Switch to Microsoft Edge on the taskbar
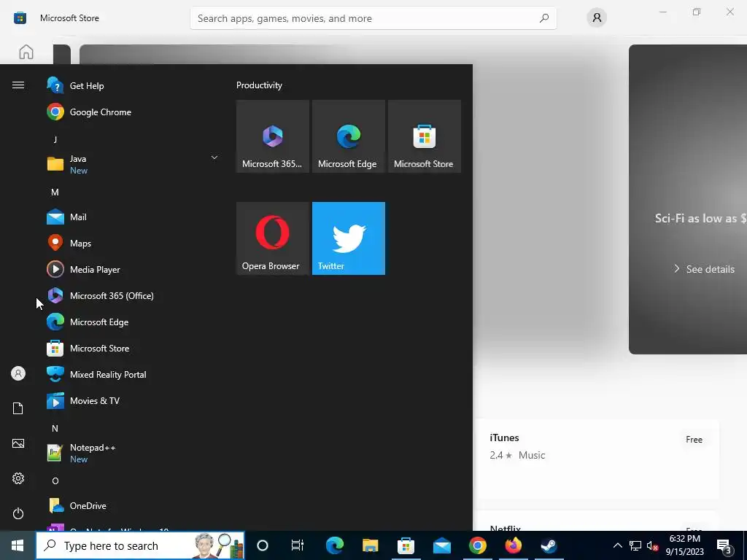This screenshot has height=560, width=747. (x=334, y=545)
